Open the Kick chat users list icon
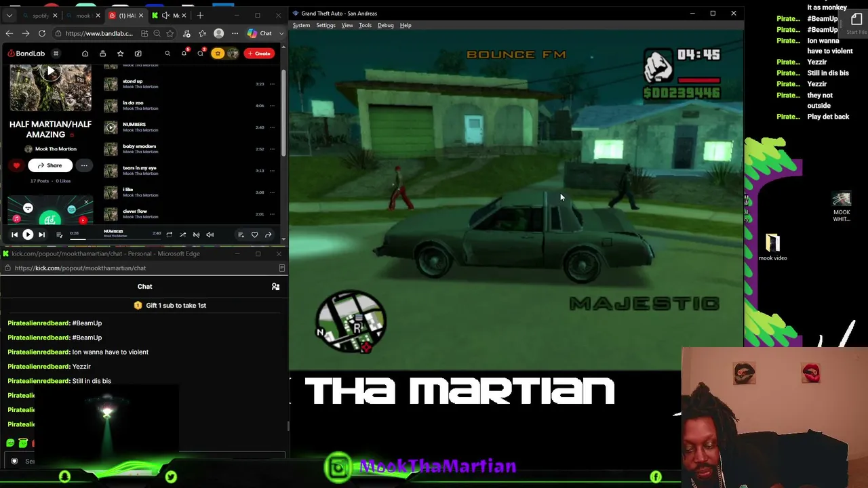This screenshot has width=868, height=488. (x=275, y=287)
